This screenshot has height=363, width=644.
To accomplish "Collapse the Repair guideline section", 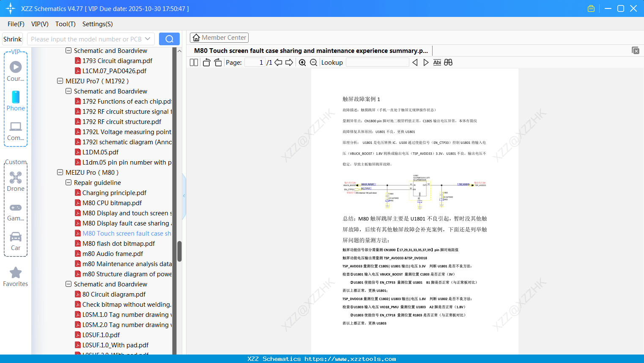I will [68, 182].
